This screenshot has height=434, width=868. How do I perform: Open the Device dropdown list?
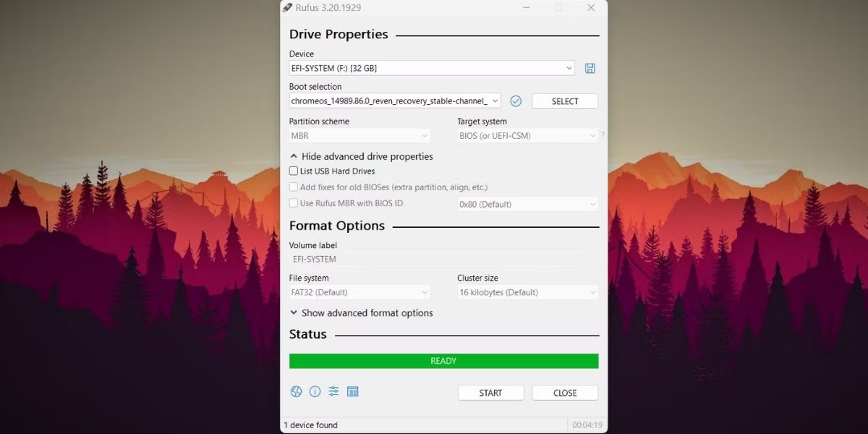(x=431, y=68)
